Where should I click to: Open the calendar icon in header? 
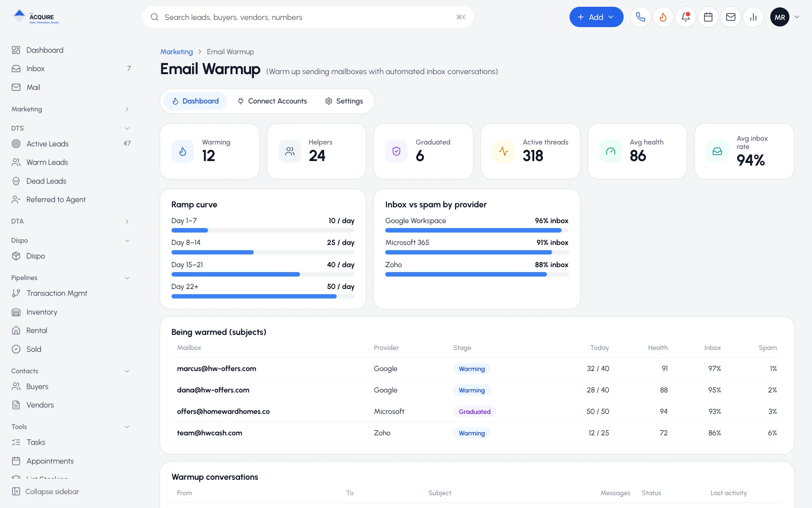[708, 17]
